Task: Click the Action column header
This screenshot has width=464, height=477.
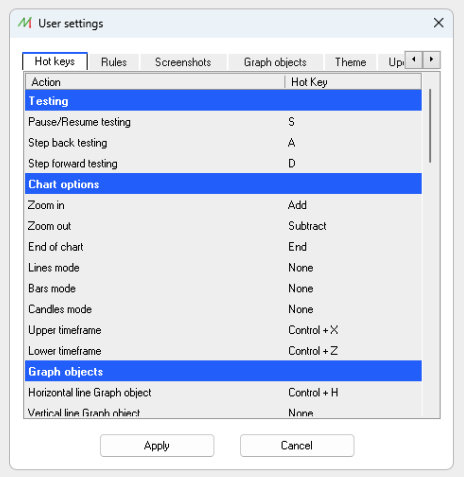Action: point(155,82)
